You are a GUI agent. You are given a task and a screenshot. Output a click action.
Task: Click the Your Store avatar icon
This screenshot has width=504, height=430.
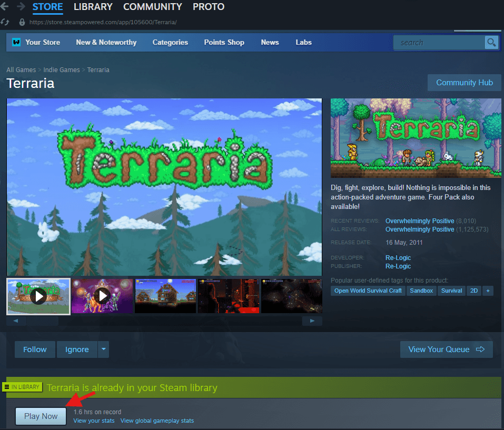pos(16,42)
